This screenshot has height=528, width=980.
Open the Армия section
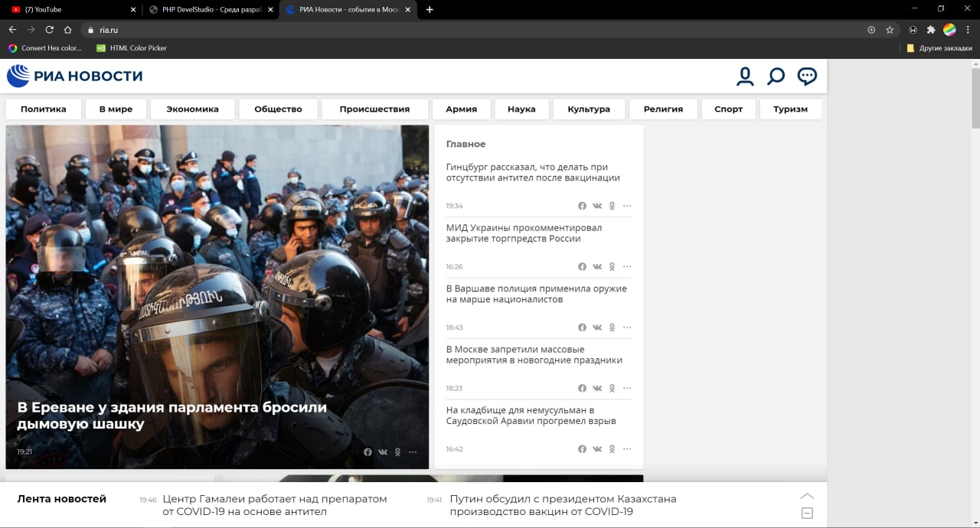tap(461, 109)
